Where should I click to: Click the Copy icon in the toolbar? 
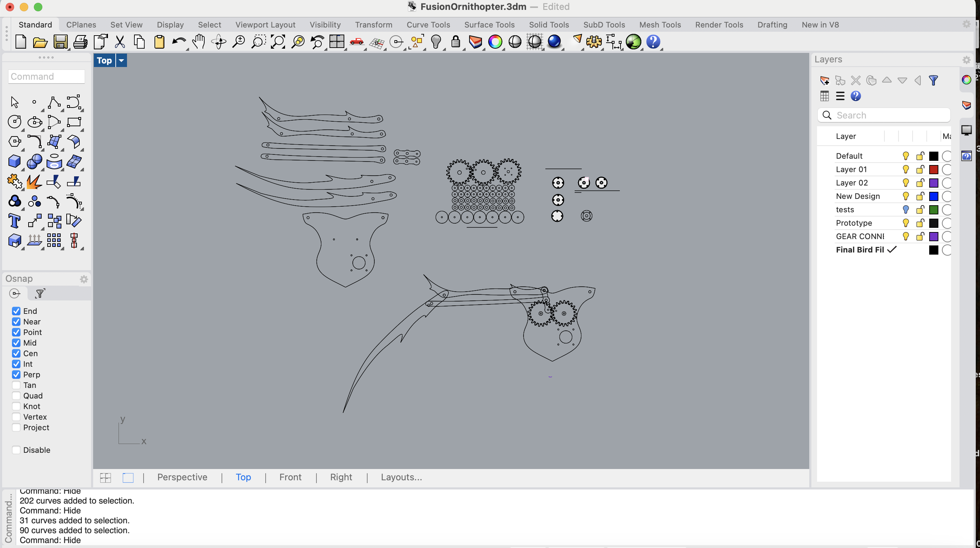point(140,42)
